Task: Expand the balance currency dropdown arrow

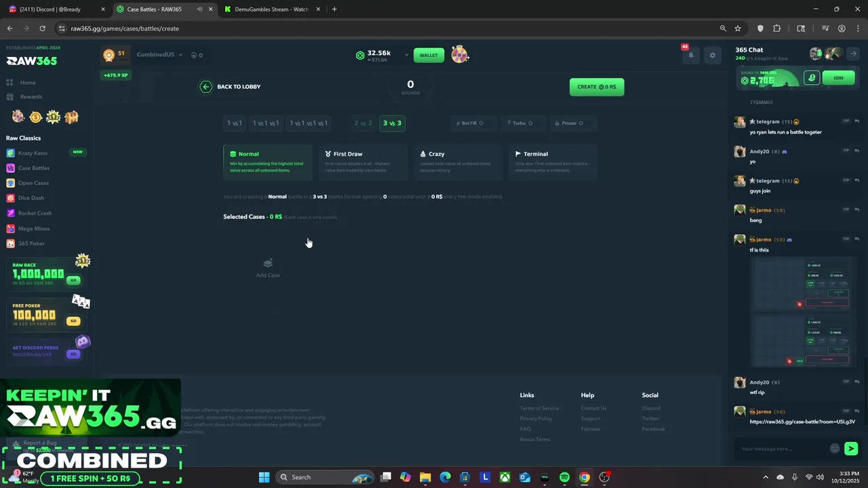Action: [x=406, y=55]
